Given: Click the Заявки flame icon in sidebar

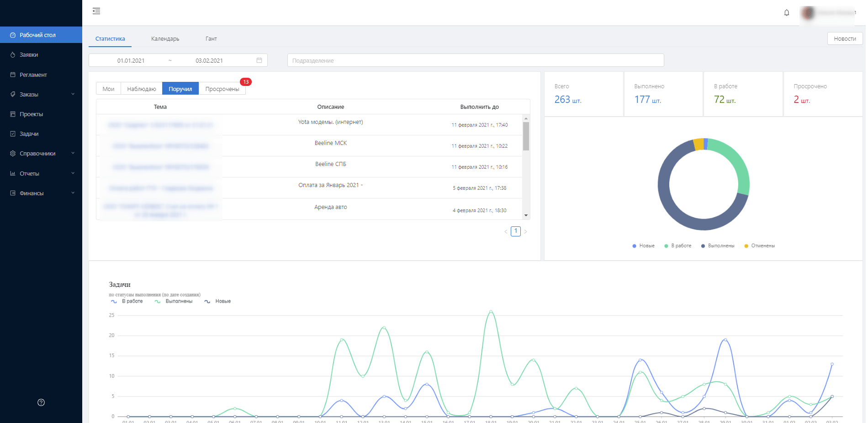Looking at the screenshot, I should [13, 55].
